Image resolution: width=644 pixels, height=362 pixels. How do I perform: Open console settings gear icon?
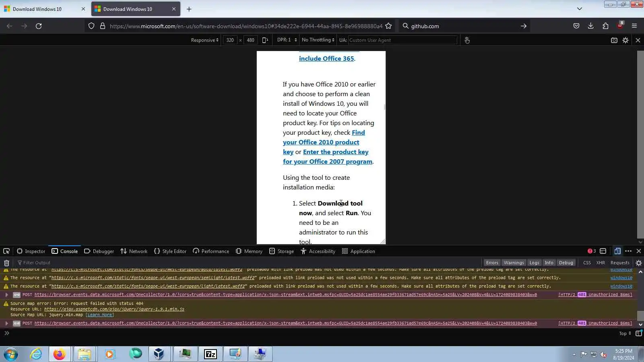639,263
